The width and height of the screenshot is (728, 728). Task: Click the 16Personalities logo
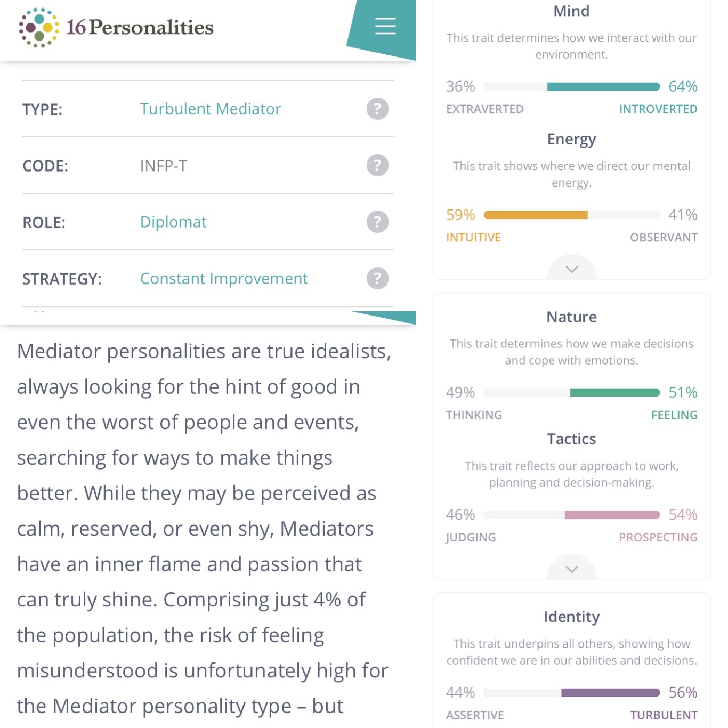pos(116,27)
